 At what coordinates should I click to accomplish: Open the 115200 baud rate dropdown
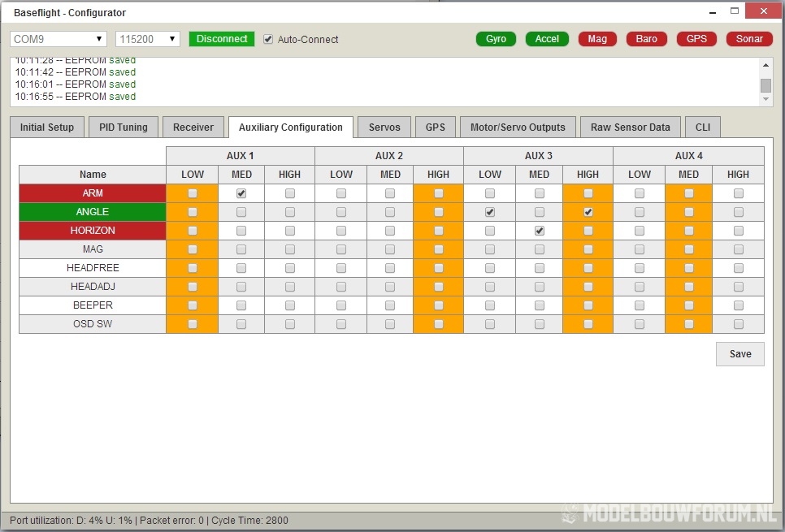[148, 39]
